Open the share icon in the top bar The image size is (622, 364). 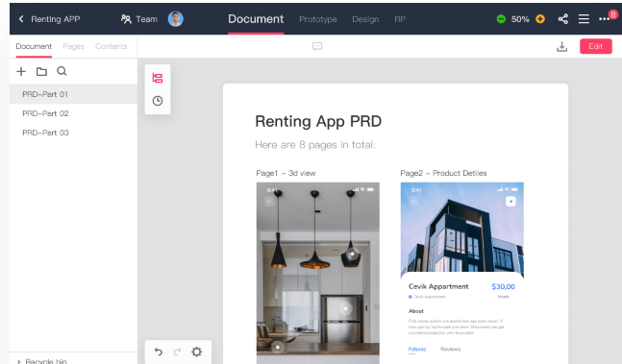[x=563, y=18]
